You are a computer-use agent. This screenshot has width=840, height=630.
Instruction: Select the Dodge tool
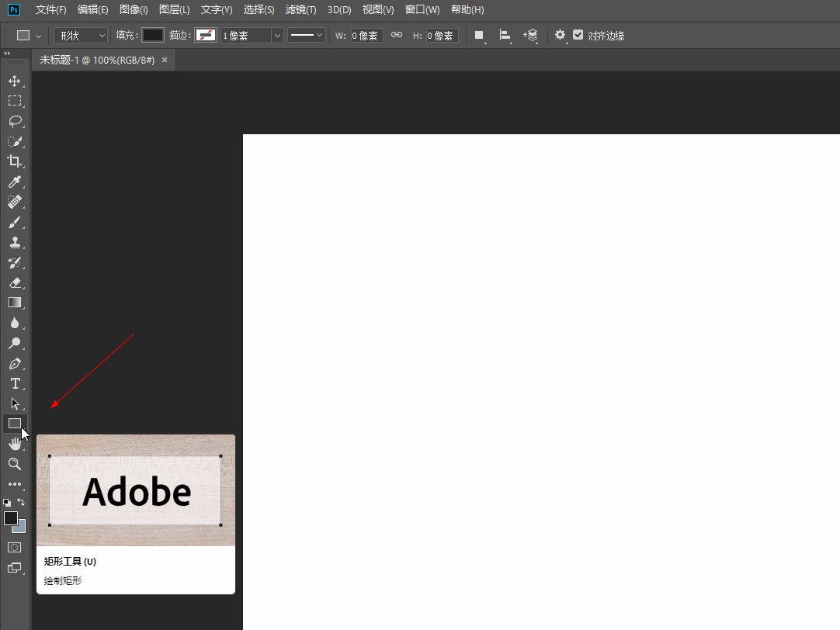(15, 343)
